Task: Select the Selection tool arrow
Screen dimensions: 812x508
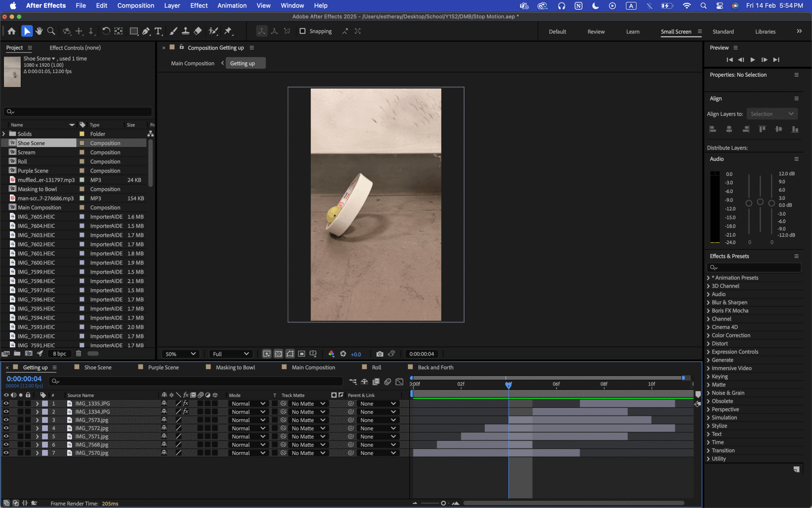Action: pos(27,31)
